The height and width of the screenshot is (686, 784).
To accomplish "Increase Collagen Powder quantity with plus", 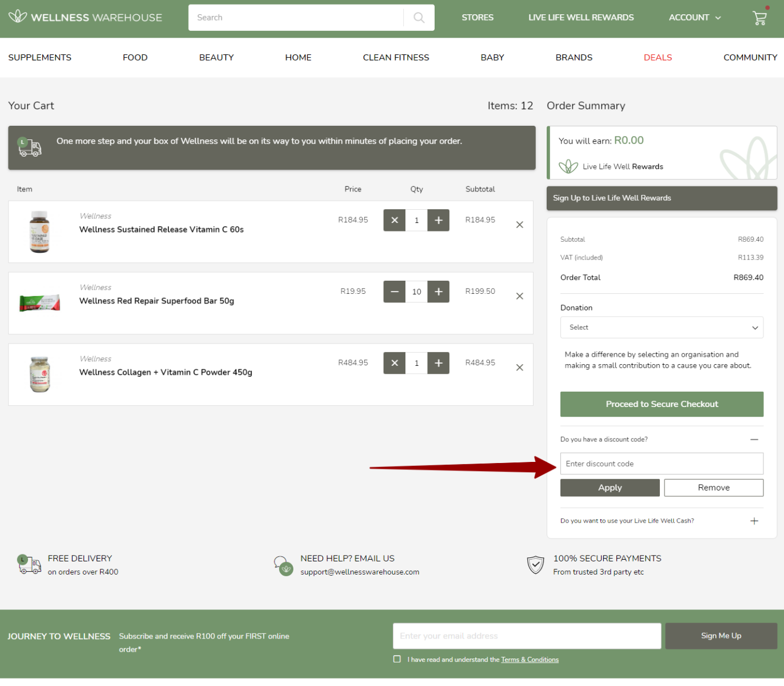I will [439, 363].
